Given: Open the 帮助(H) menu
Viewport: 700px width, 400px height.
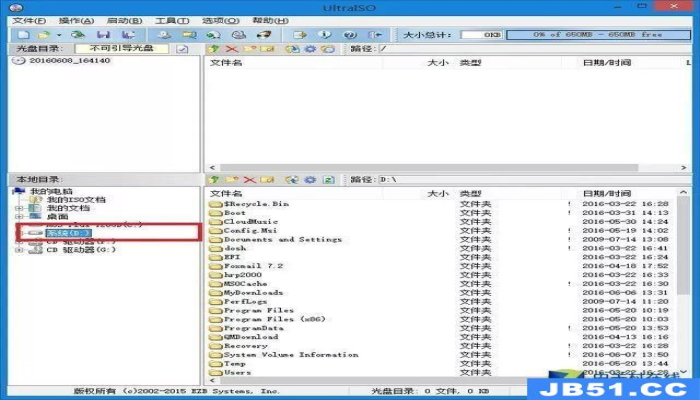Looking at the screenshot, I should pos(271,21).
